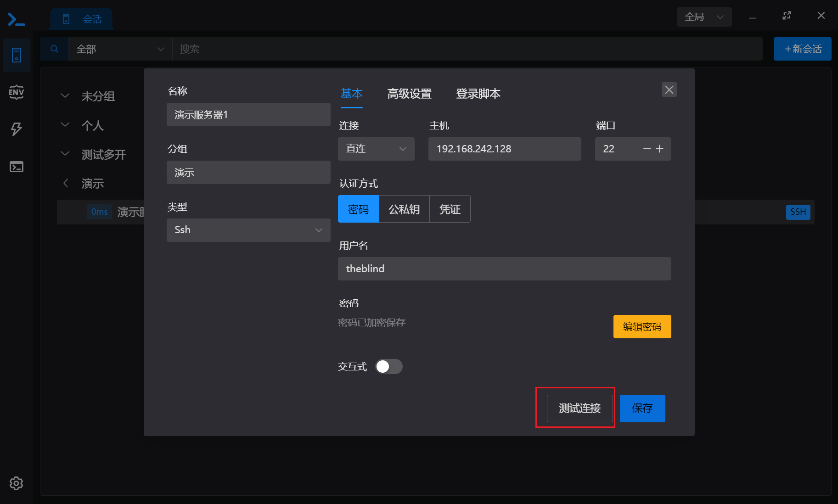
Task: Toggle the 交互式 interactive switch
Action: click(389, 366)
